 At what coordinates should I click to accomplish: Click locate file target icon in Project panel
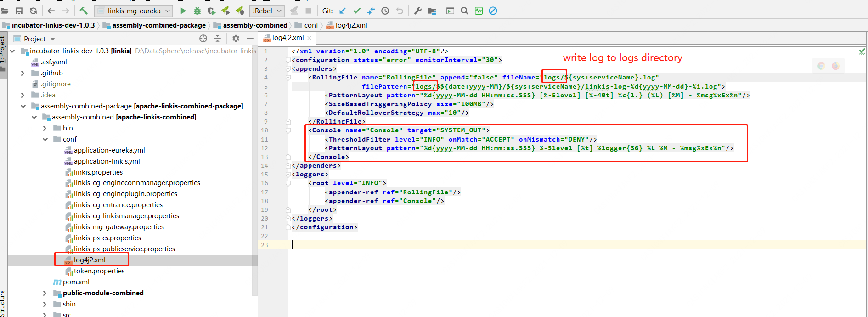[203, 39]
